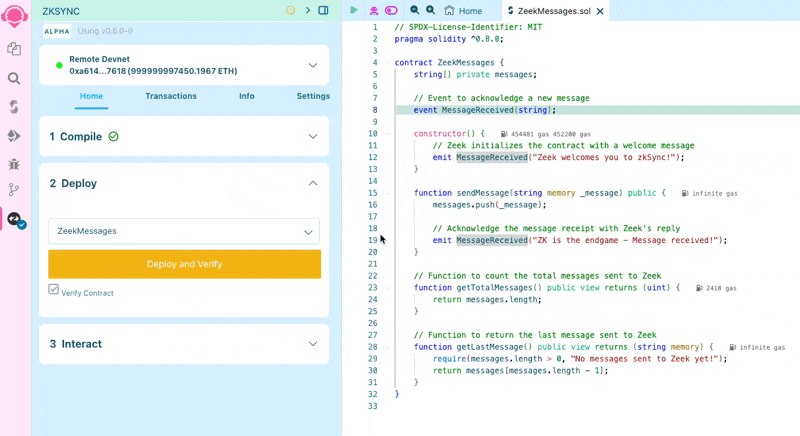This screenshot has height=436, width=800.
Task: Click the 'No messages sent to Zeek yet!' string
Action: click(645, 359)
